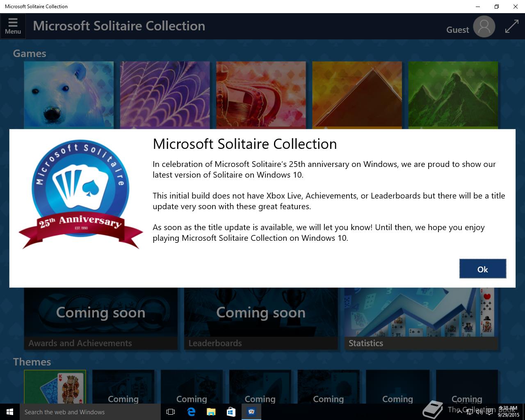Open the hamburger Menu button
This screenshot has width=525, height=420.
coord(13,26)
